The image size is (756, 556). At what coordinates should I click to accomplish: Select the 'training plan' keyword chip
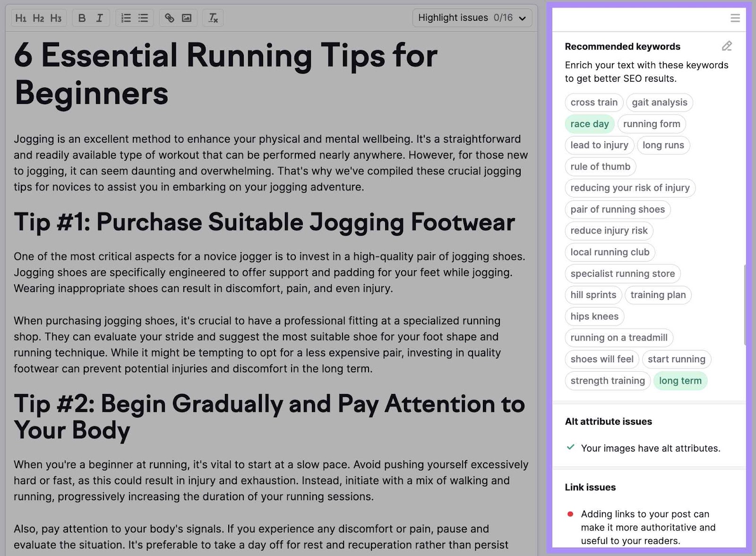658,295
